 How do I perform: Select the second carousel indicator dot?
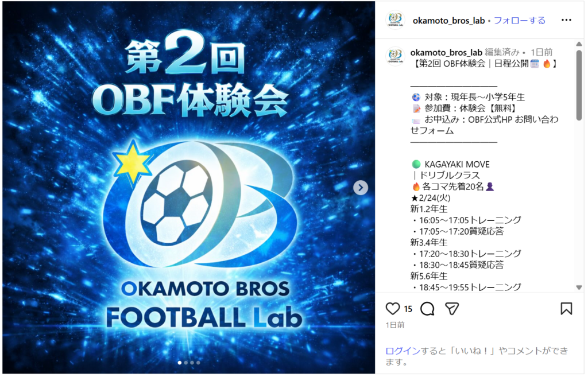185,363
